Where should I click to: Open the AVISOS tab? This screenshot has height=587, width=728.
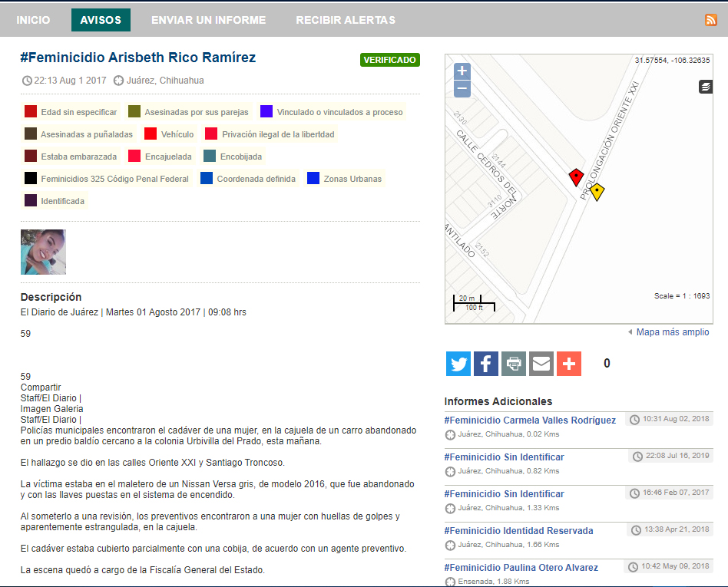click(x=101, y=20)
